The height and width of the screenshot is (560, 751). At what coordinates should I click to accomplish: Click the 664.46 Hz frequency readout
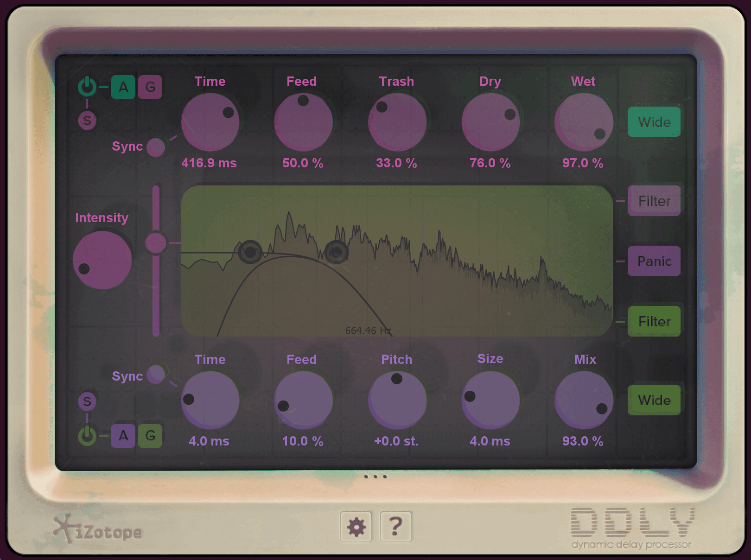click(369, 331)
